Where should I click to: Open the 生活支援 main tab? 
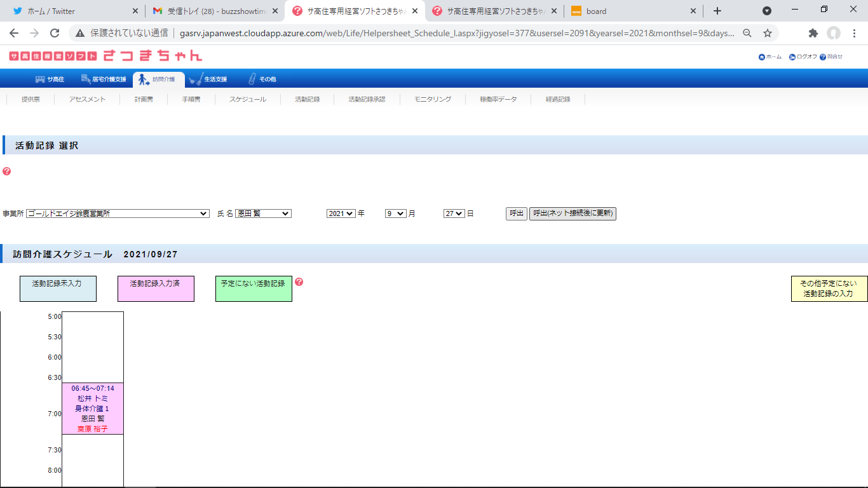(208, 79)
